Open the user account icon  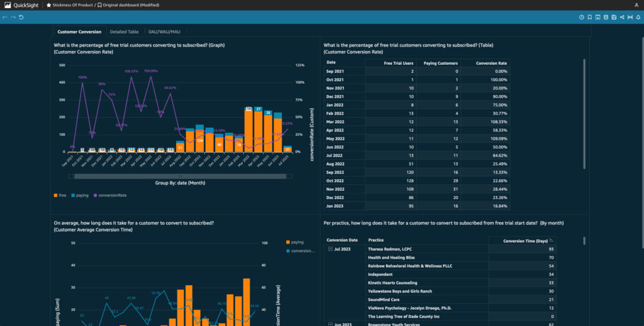[x=636, y=5]
